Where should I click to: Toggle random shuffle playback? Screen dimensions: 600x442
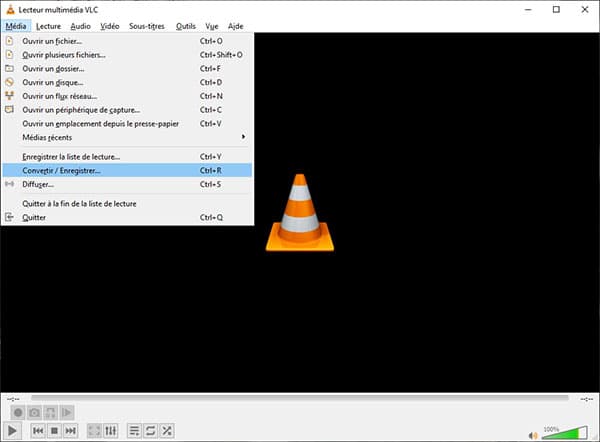(167, 431)
